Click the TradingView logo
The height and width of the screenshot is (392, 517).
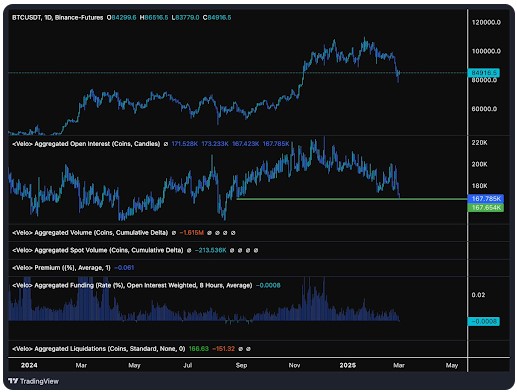(x=33, y=381)
